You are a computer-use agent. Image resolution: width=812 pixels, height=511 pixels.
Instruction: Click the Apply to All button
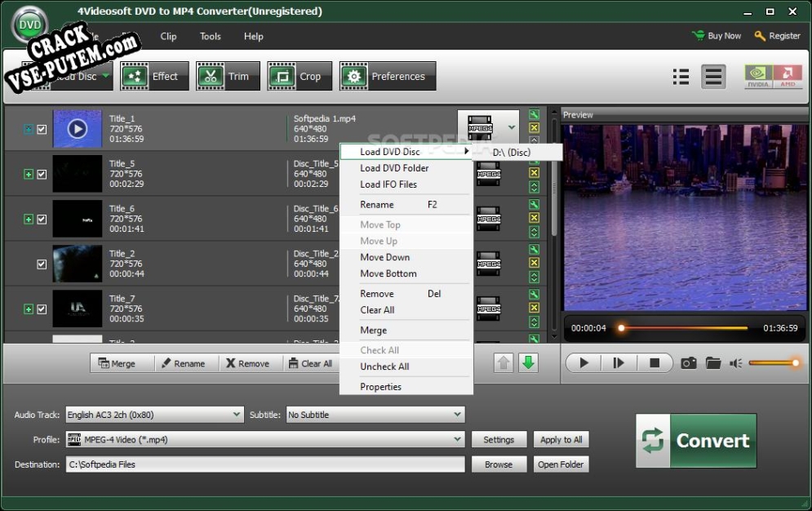coord(561,439)
